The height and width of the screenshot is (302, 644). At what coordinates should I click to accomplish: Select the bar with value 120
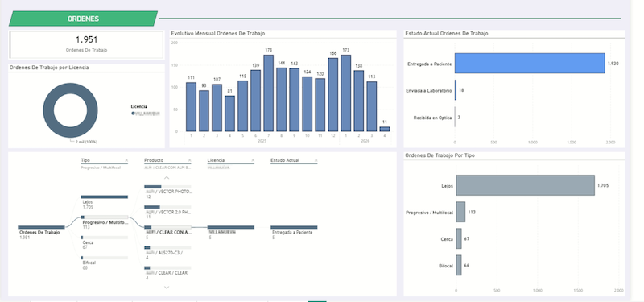coord(320,105)
